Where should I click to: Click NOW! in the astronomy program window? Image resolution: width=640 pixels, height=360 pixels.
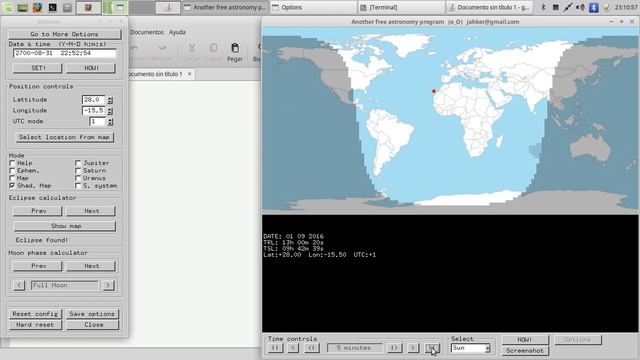(524, 340)
